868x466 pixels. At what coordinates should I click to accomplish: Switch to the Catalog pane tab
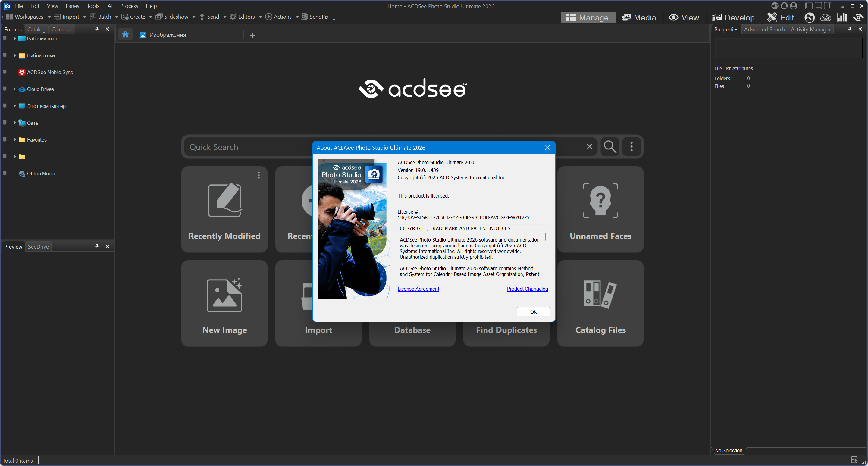[x=36, y=29]
